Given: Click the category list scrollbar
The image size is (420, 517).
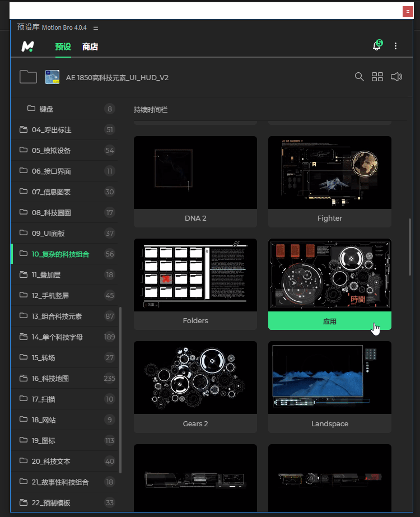Looking at the screenshot, I should pos(120,390).
